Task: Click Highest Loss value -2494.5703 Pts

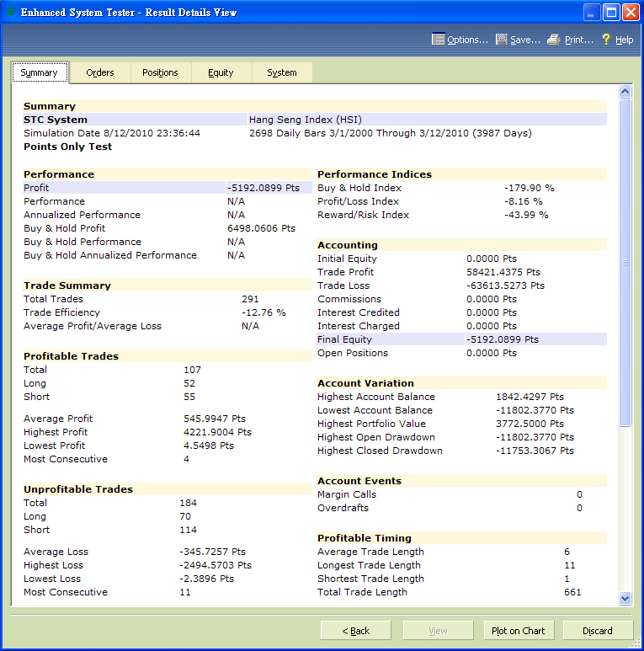Action: [x=216, y=565]
